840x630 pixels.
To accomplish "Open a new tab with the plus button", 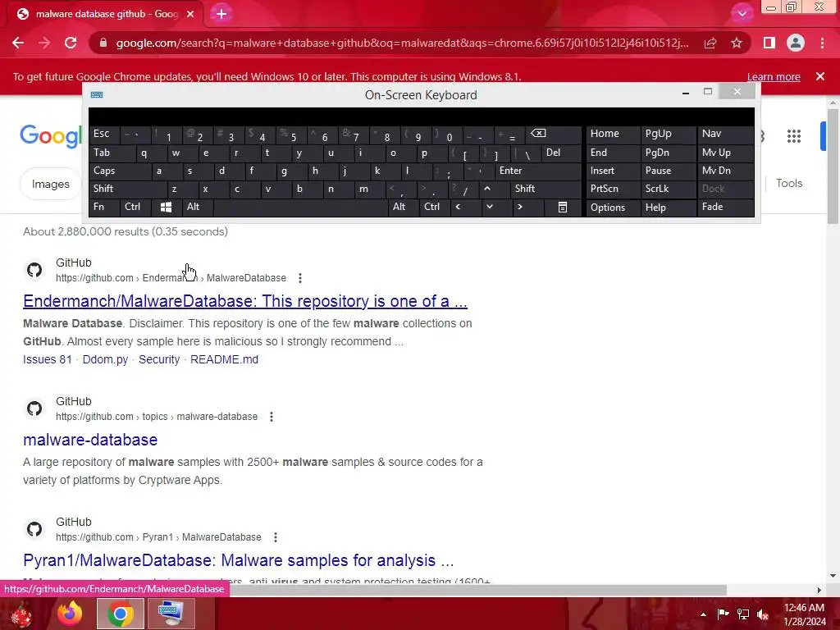I will tap(221, 14).
